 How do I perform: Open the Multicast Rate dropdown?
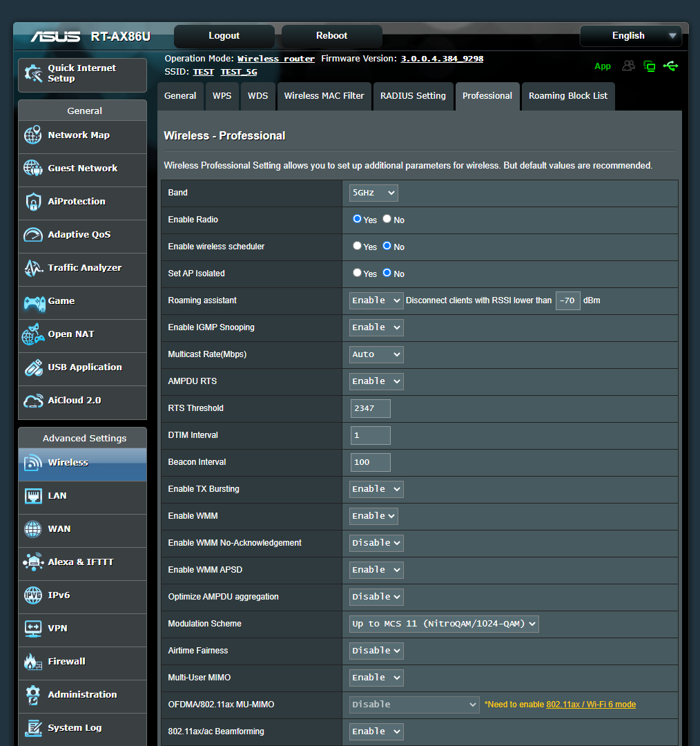[x=376, y=354]
